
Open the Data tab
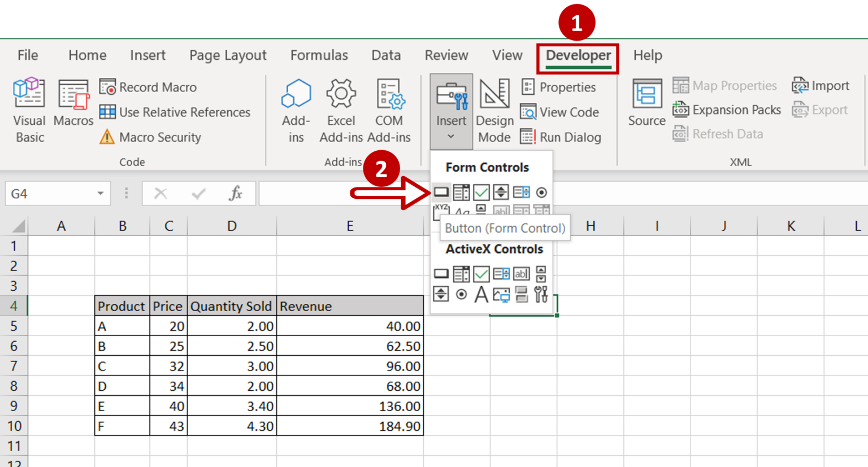pyautogui.click(x=386, y=55)
